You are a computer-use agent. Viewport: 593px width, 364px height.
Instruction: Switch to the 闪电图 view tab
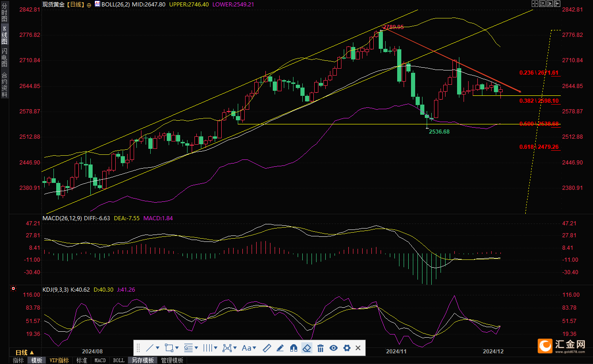(5, 57)
